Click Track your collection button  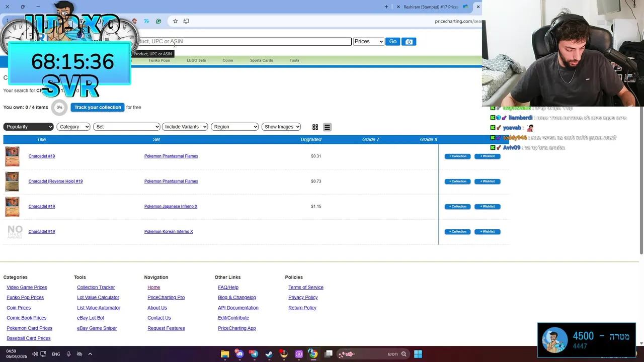point(98,107)
